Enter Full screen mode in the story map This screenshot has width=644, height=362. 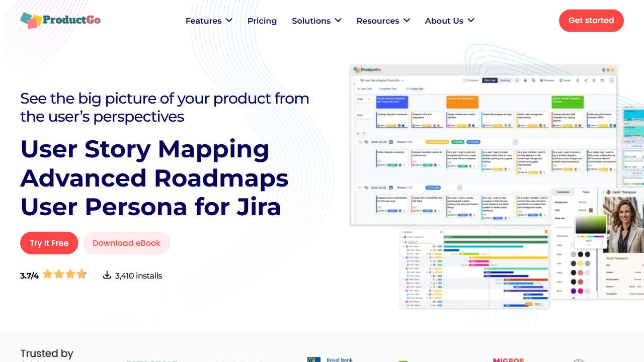pos(472,80)
